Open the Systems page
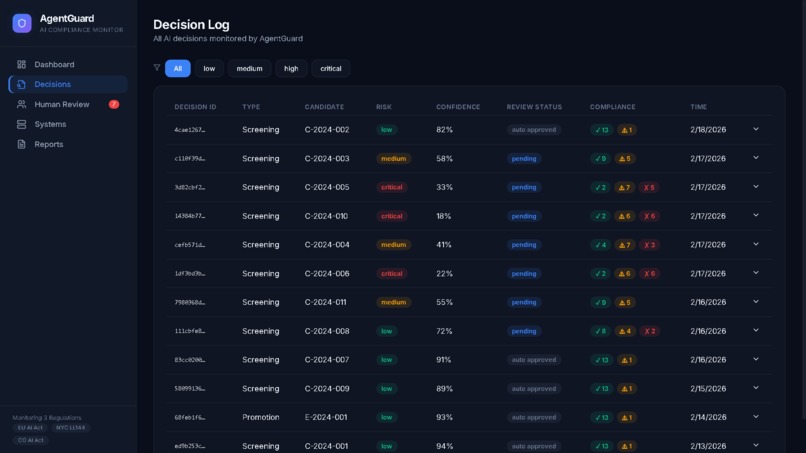The height and width of the screenshot is (453, 806). [x=68, y=124]
